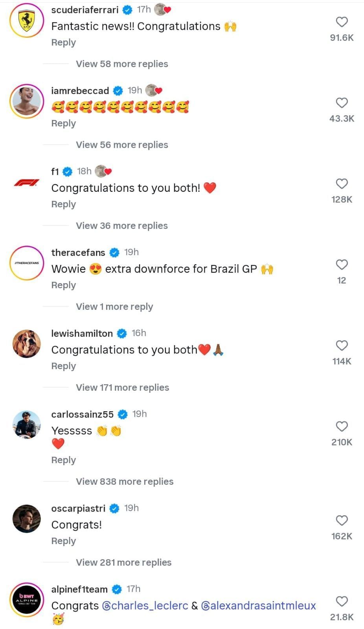
Task: View 1 more reply under theracefans
Action: pos(114,306)
